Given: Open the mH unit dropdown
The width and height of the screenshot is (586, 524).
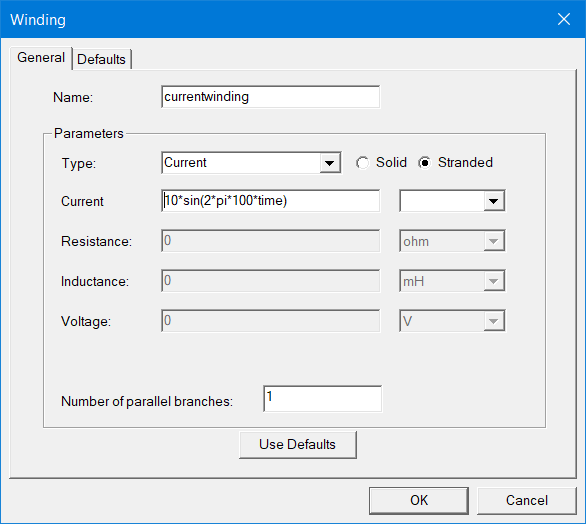Looking at the screenshot, I should pos(452,281).
